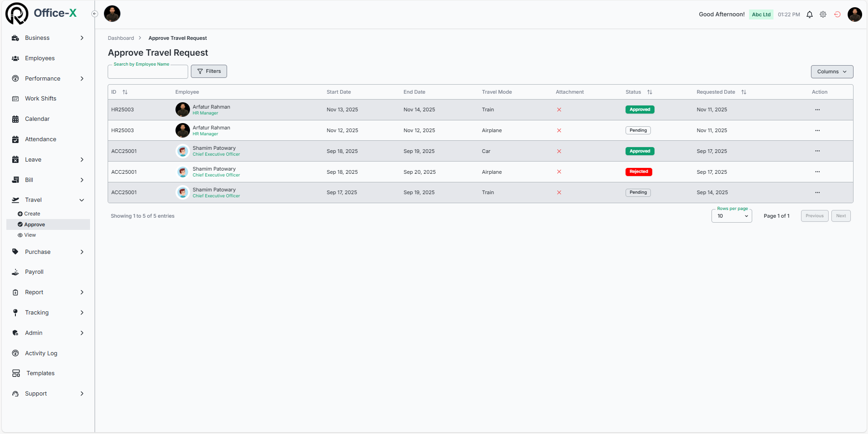The height and width of the screenshot is (434, 868).
Task: Open the Create travel submenu item
Action: [x=32, y=214]
